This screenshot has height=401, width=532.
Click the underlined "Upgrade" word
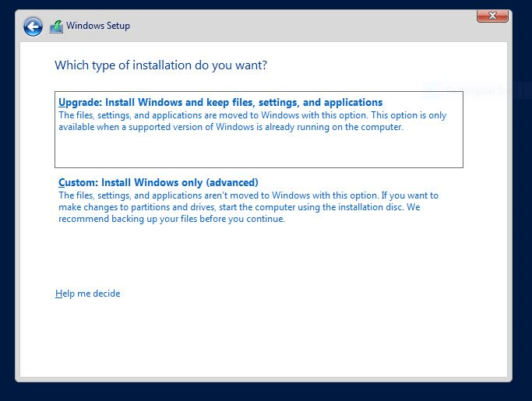pos(79,102)
